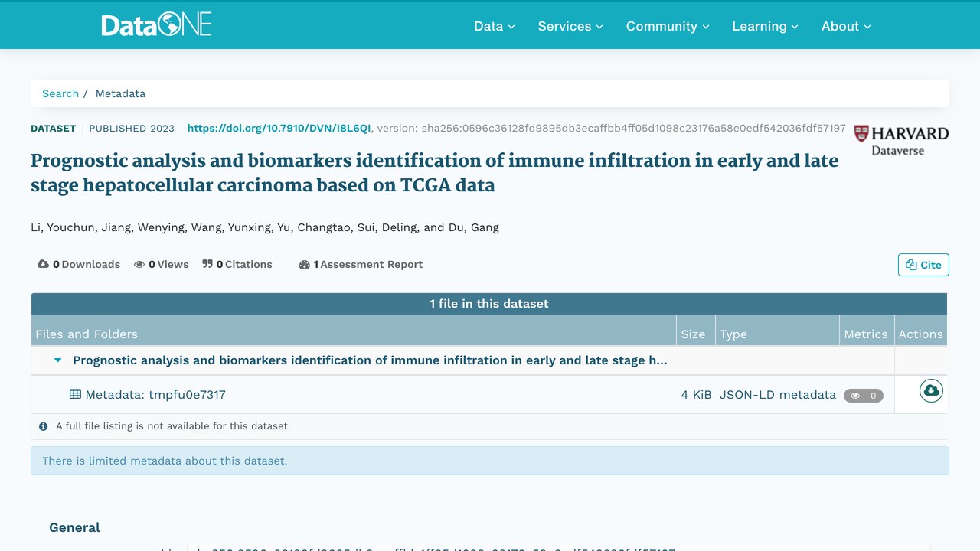Screen dimensions: 980x551
Task: Click the Metadata breadcrumb text
Action: click(x=120, y=93)
